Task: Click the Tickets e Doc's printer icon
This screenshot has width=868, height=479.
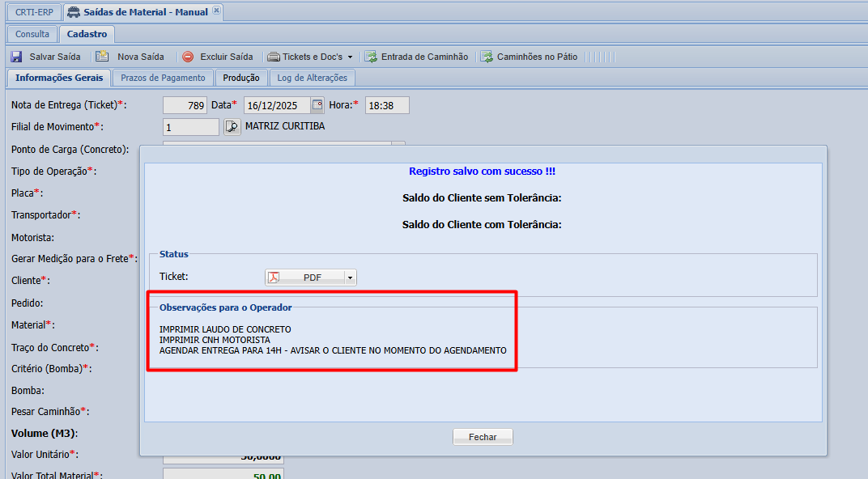Action: 274,57
